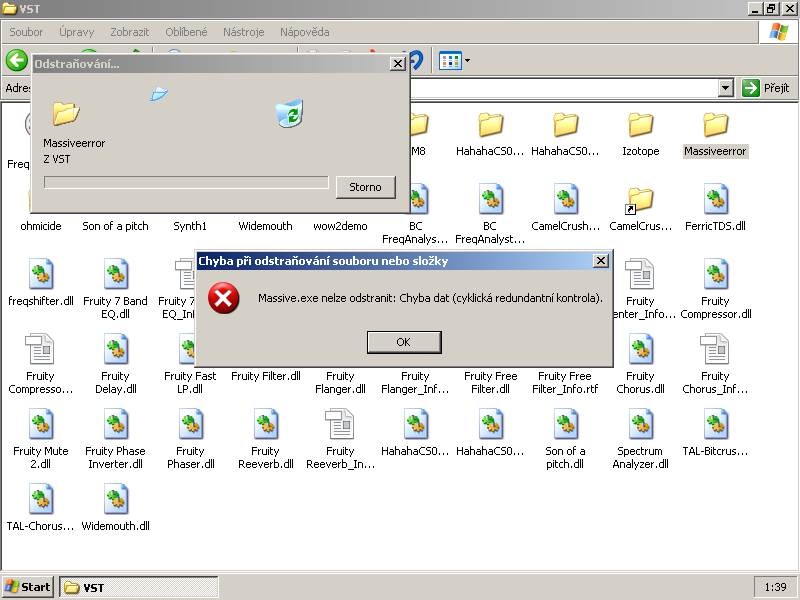Screen dimensions: 800x600
Task: Activate the VST taskbar button
Action: coord(139,587)
